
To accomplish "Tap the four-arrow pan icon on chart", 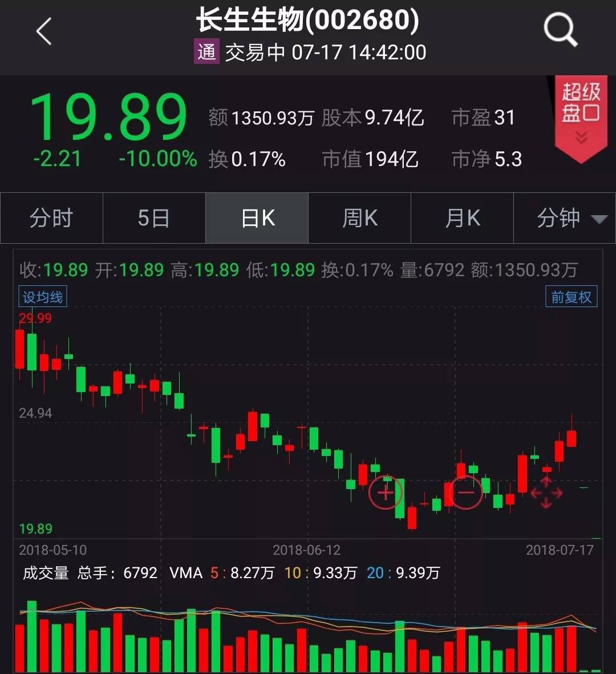I will pos(546,492).
